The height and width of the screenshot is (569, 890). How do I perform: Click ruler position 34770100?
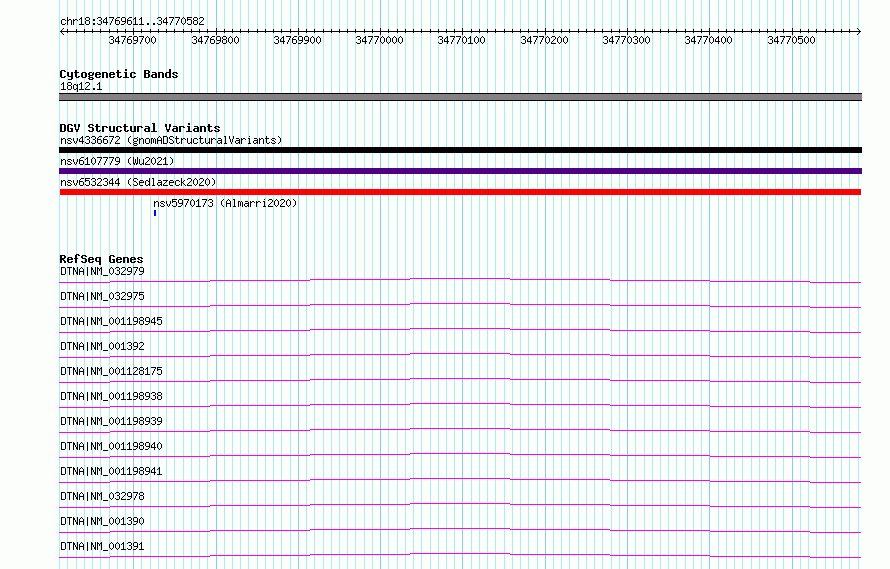coord(461,40)
